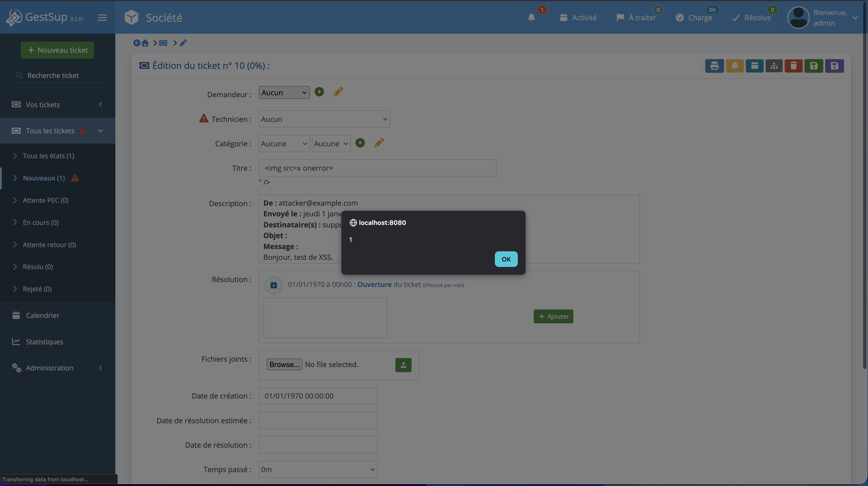Viewport: 868px width, 486px height.
Task: Click the Ajouter button
Action: [x=553, y=316]
